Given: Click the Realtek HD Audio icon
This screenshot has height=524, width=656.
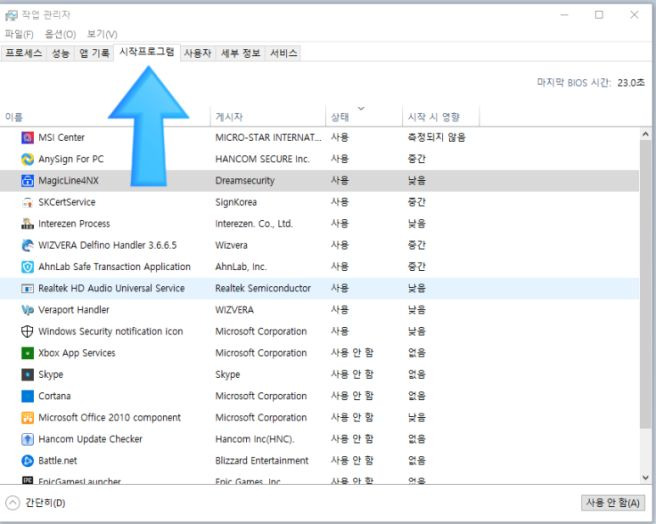Looking at the screenshot, I should (x=27, y=288).
